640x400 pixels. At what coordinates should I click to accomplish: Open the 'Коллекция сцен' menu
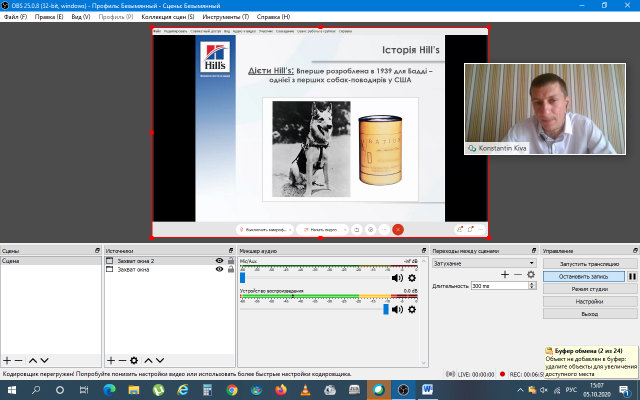[165, 17]
